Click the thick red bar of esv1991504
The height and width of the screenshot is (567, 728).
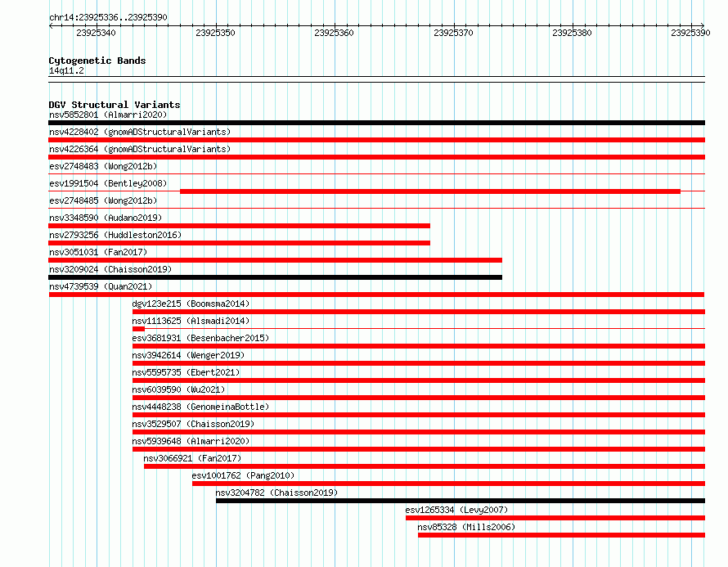[x=430, y=191]
